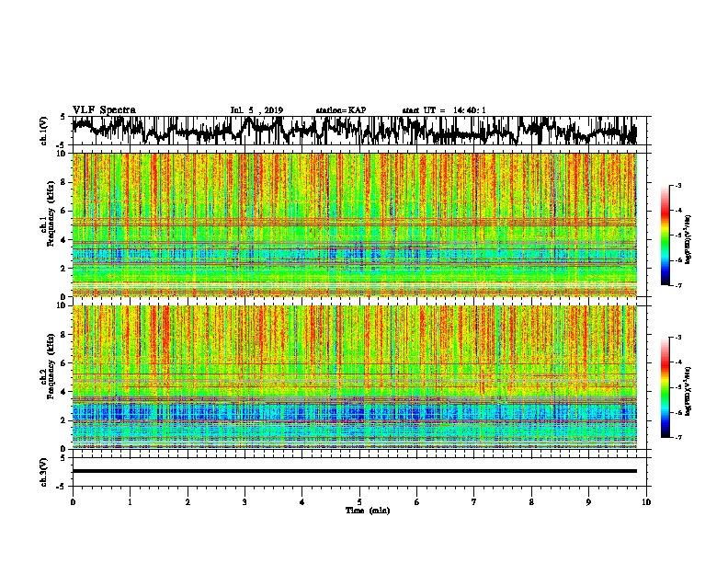Click the 'start UT = 14:40:1' label
Image resolution: width=728 pixels, height=563 pixels.
click(444, 110)
